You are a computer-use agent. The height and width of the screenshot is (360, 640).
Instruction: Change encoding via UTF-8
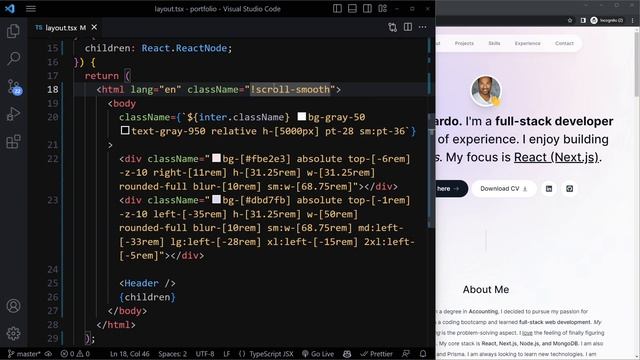tap(205, 354)
